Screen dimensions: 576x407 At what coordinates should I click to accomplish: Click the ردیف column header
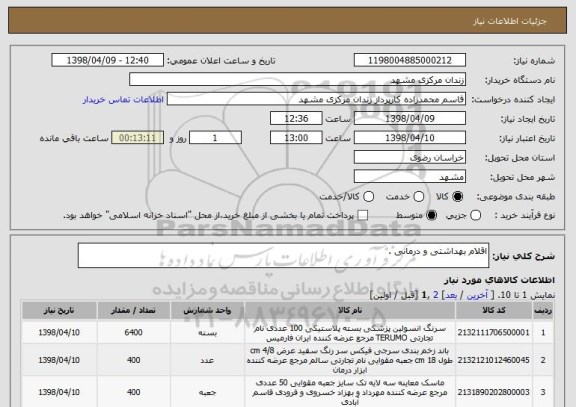coord(543,310)
